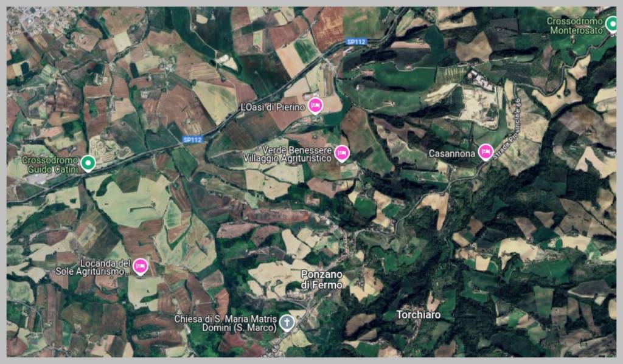
Task: Click the Locanda del Sole lodging pin
Action: pyautogui.click(x=141, y=266)
